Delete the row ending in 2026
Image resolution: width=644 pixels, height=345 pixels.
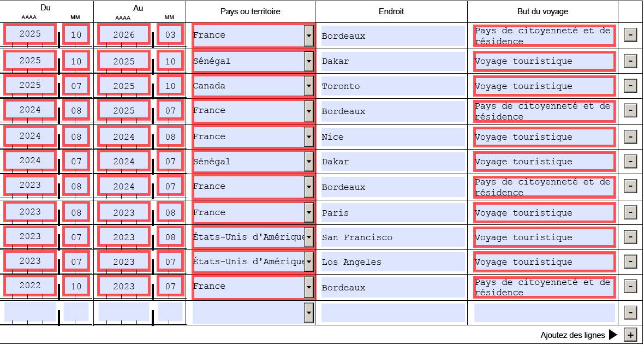(x=630, y=35)
